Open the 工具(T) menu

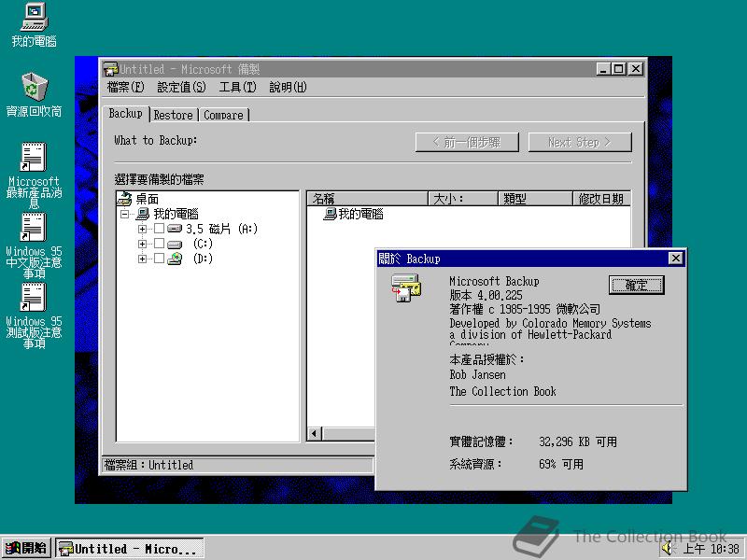(x=237, y=87)
